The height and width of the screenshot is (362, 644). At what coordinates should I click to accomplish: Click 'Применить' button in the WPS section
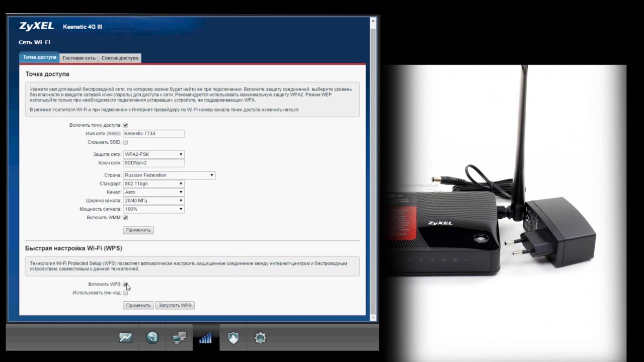click(138, 305)
